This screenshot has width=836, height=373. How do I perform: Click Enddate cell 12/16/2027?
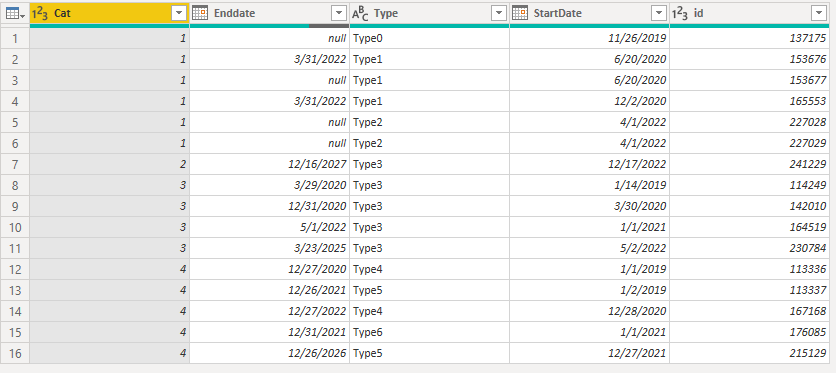(x=269, y=164)
